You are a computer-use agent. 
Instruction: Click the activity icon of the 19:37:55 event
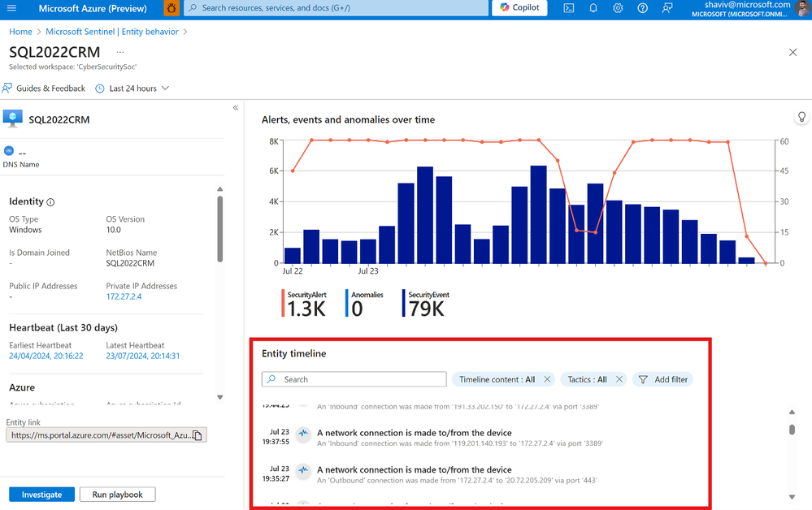[x=303, y=433]
